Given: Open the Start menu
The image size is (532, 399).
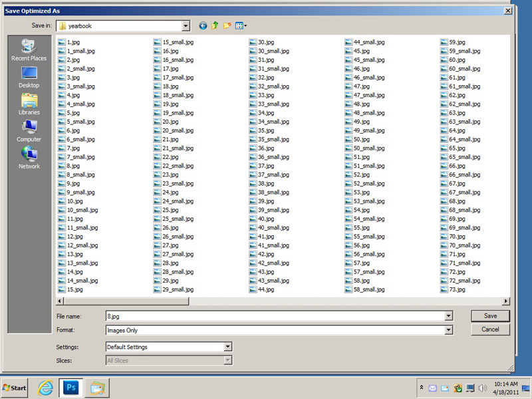Looking at the screenshot, I should [x=14, y=388].
